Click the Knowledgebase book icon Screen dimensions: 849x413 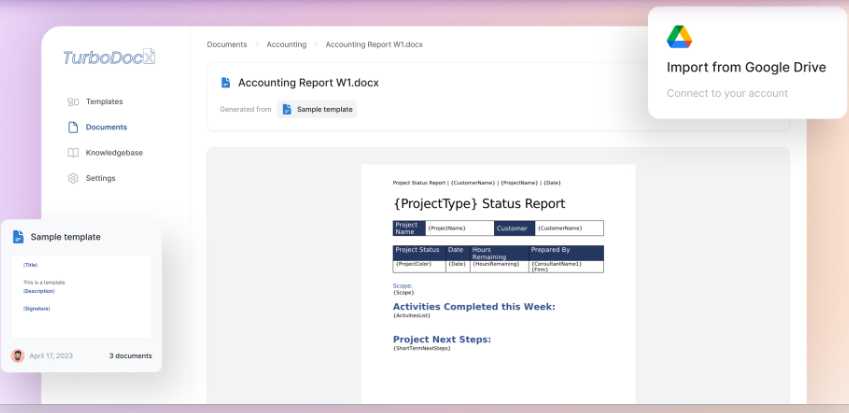(73, 153)
